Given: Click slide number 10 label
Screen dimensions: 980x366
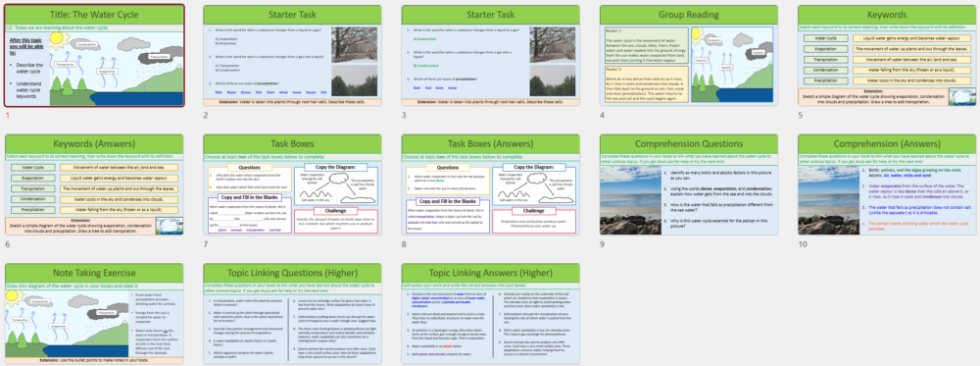Looking at the screenshot, I should click(x=803, y=244).
